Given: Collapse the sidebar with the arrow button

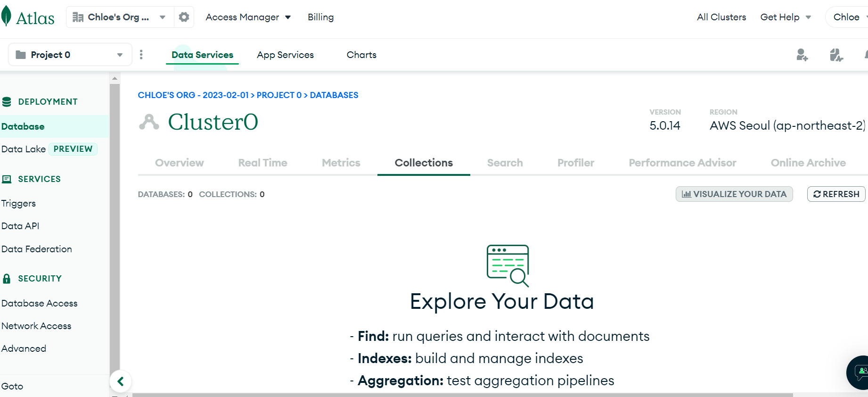Looking at the screenshot, I should coord(121,381).
